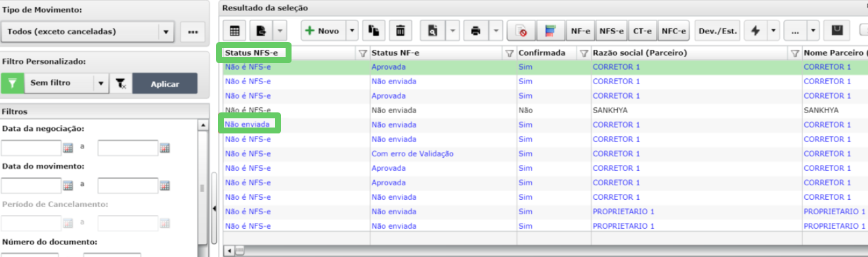This screenshot has width=868, height=257.
Task: Click the Com erro de Validação cell
Action: pyautogui.click(x=412, y=154)
